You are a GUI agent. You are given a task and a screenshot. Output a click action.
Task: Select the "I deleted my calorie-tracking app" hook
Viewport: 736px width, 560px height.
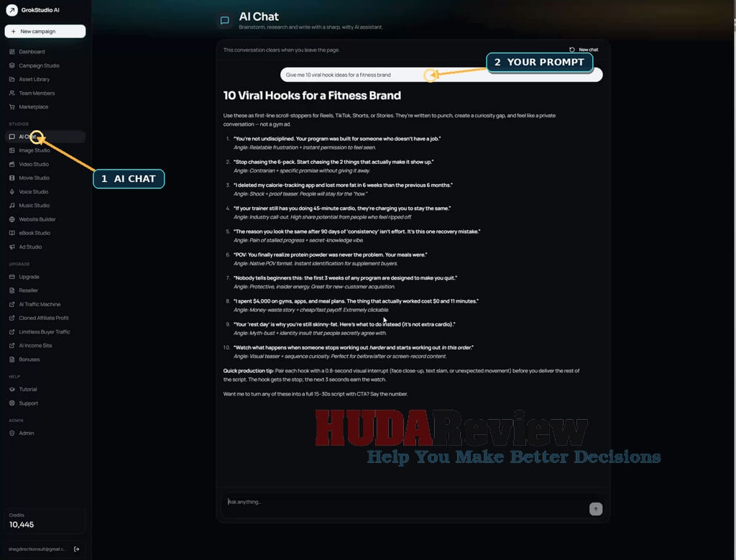pos(343,185)
